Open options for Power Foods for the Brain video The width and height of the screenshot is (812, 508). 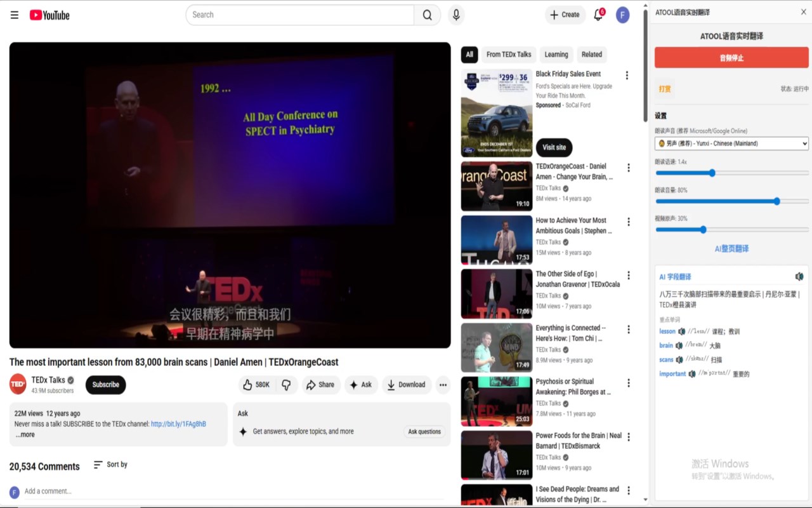coord(629,437)
